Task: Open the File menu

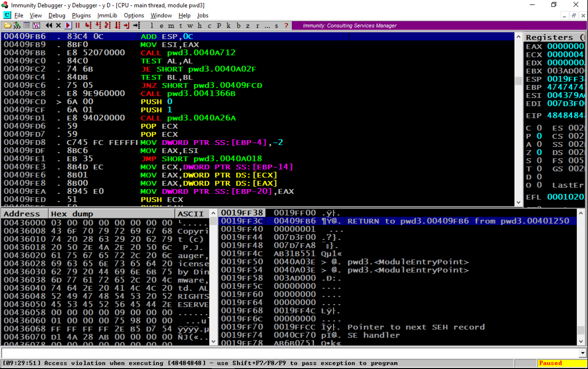Action: 19,15
